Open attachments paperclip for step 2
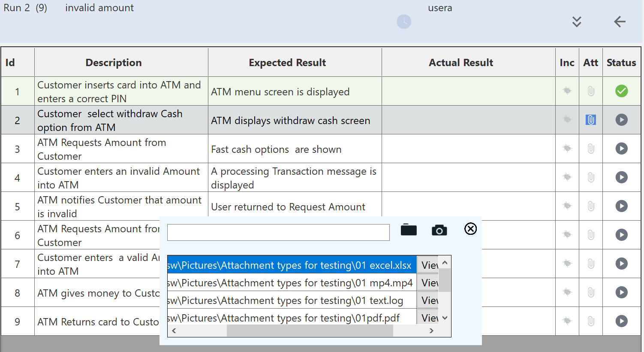The height and width of the screenshot is (352, 644). click(x=590, y=120)
